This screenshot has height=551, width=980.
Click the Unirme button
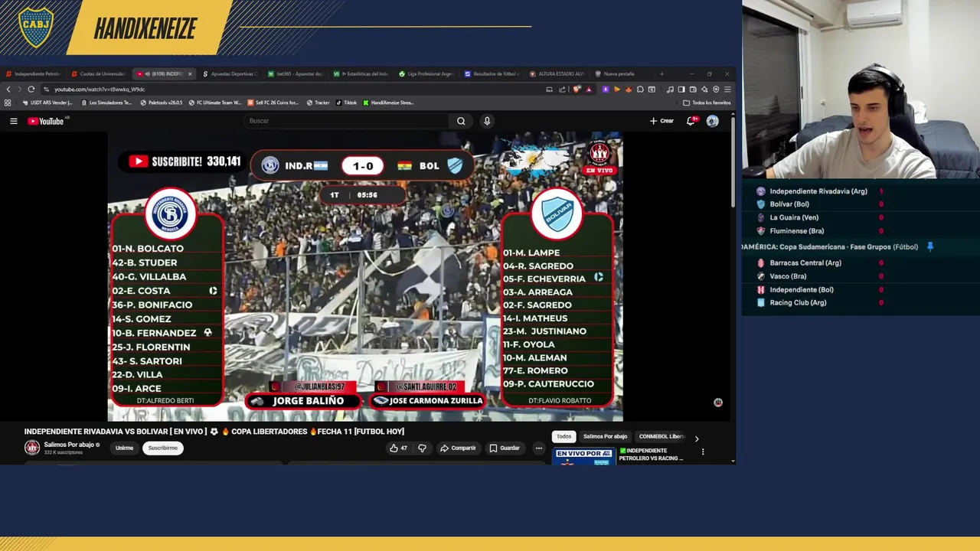click(124, 448)
